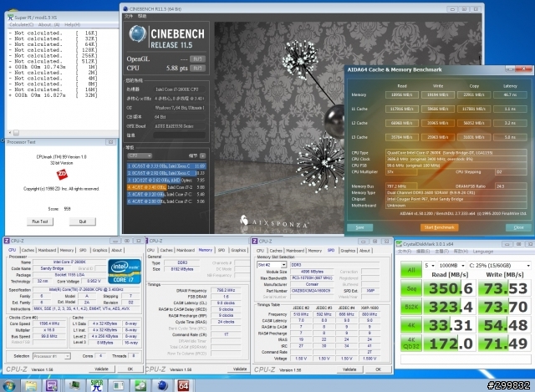Open the Language menu in CrystalDiskMark
Screen dimensions: 535x392
coord(483,252)
